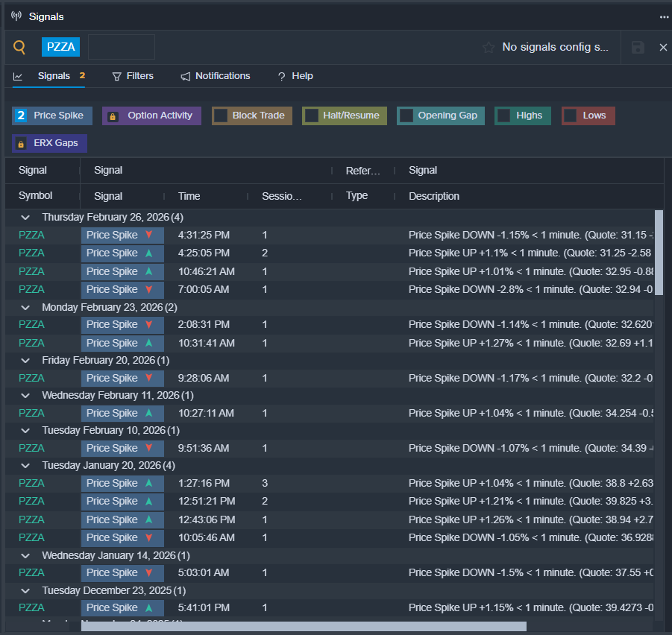Click the Signals broadcast icon in title
672x635 pixels.
(x=16, y=16)
